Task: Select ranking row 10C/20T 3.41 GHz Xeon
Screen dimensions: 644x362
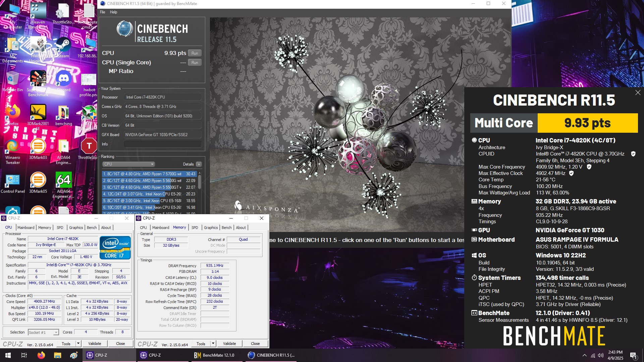Action: 149,207
